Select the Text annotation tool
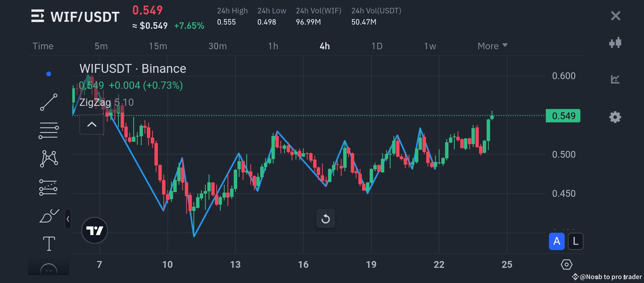 tap(49, 243)
